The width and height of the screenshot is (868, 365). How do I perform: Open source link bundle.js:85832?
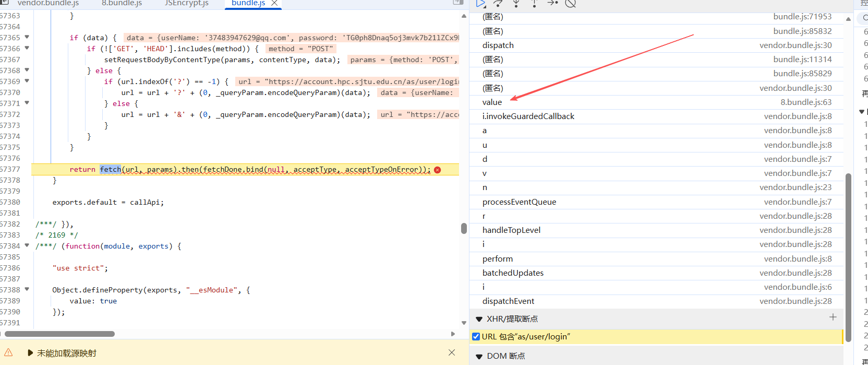(802, 31)
